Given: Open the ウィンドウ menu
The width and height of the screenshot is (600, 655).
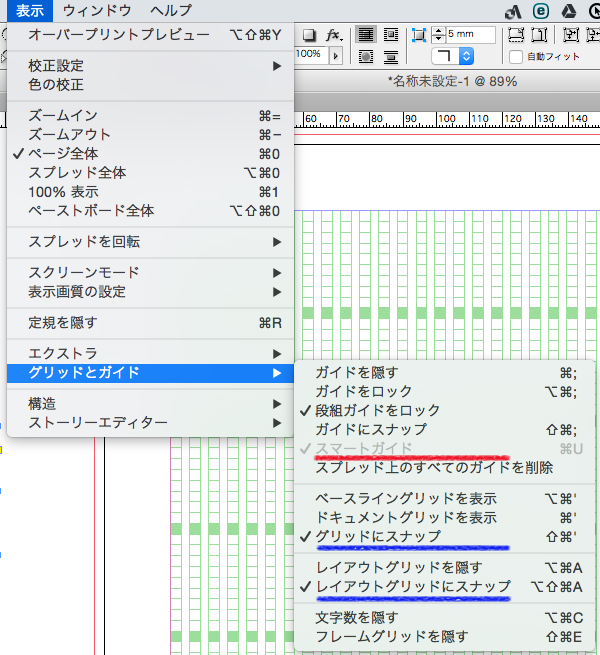Looking at the screenshot, I should (97, 10).
